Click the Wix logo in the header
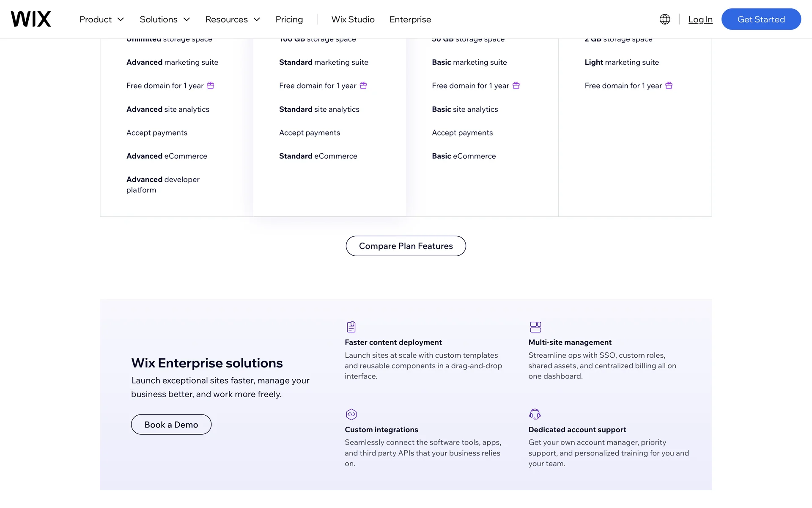 [x=31, y=19]
